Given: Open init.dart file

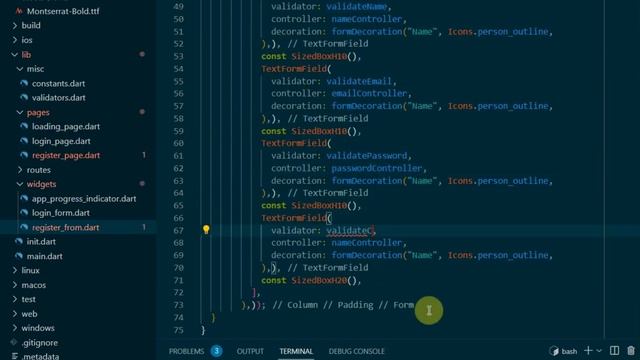Looking at the screenshot, I should (41, 242).
